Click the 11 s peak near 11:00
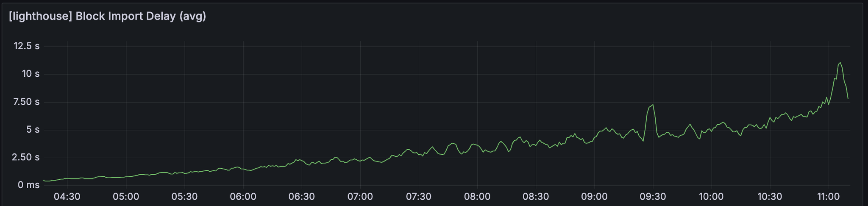 [x=840, y=63]
